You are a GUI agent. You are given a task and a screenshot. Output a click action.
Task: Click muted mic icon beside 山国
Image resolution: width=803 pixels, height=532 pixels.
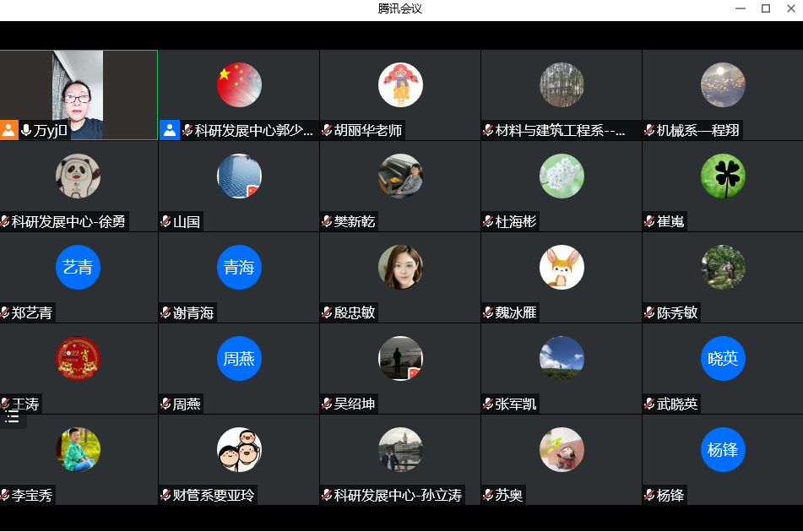point(165,221)
